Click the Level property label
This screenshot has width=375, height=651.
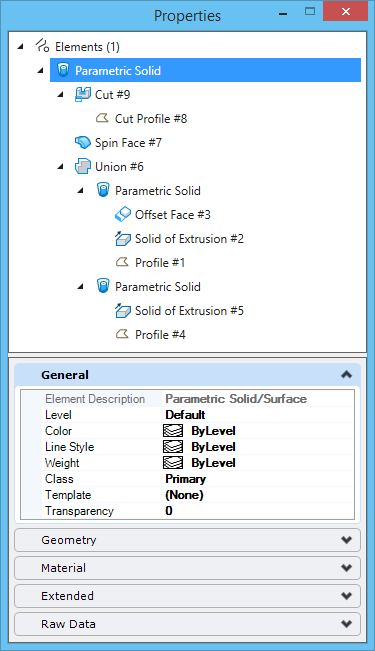[58, 414]
